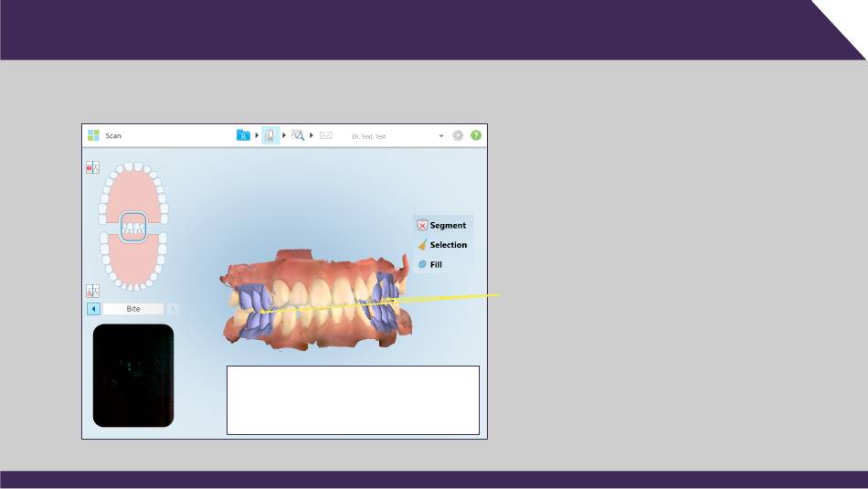Screen dimensions: 868x489
Task: Toggle the lower jaw indicator icon
Action: click(92, 291)
